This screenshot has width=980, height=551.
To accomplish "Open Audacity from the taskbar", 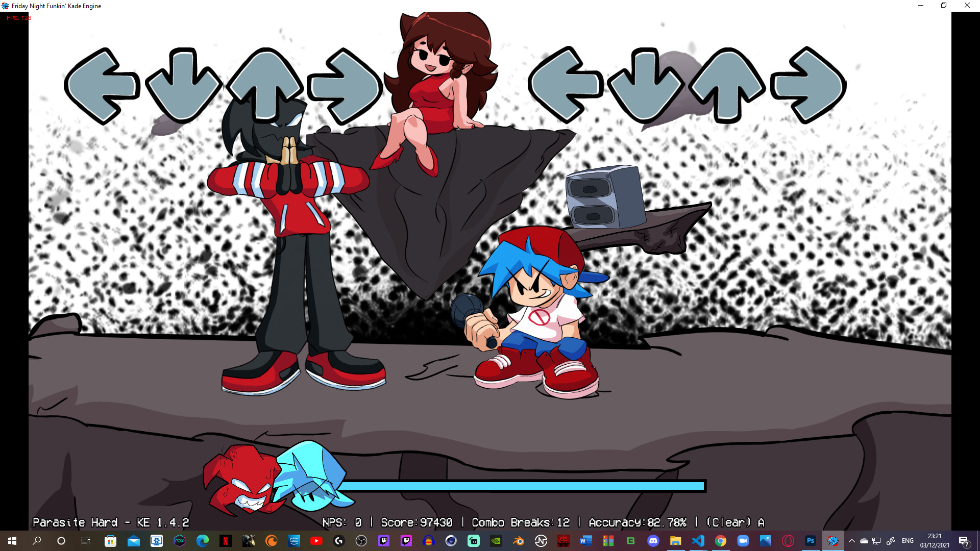I will pos(429,541).
